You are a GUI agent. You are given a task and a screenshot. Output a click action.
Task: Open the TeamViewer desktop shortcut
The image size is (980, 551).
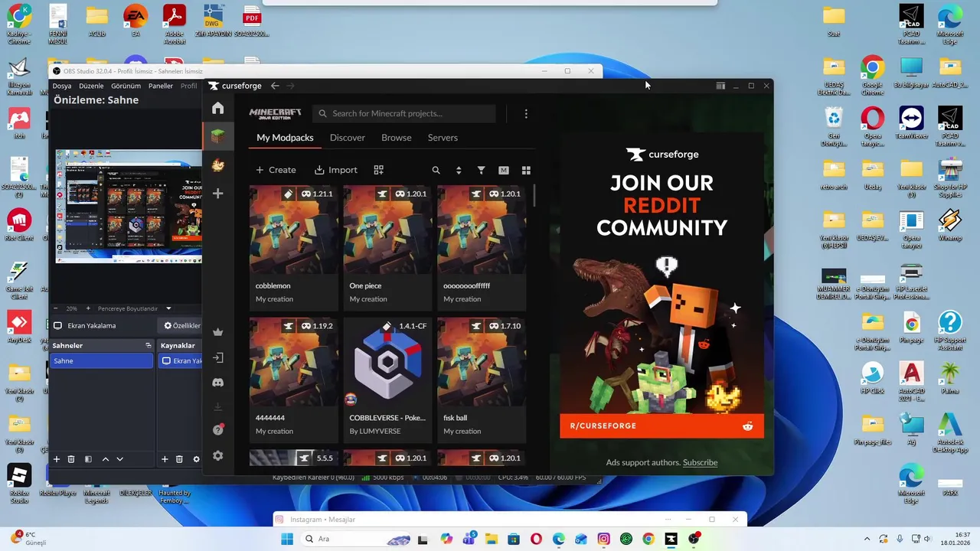tap(911, 122)
